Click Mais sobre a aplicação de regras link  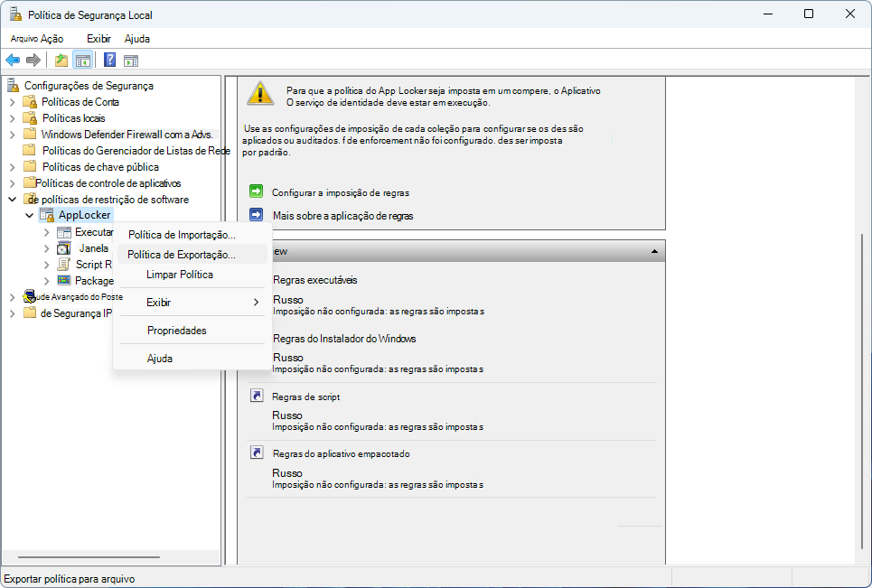342,216
